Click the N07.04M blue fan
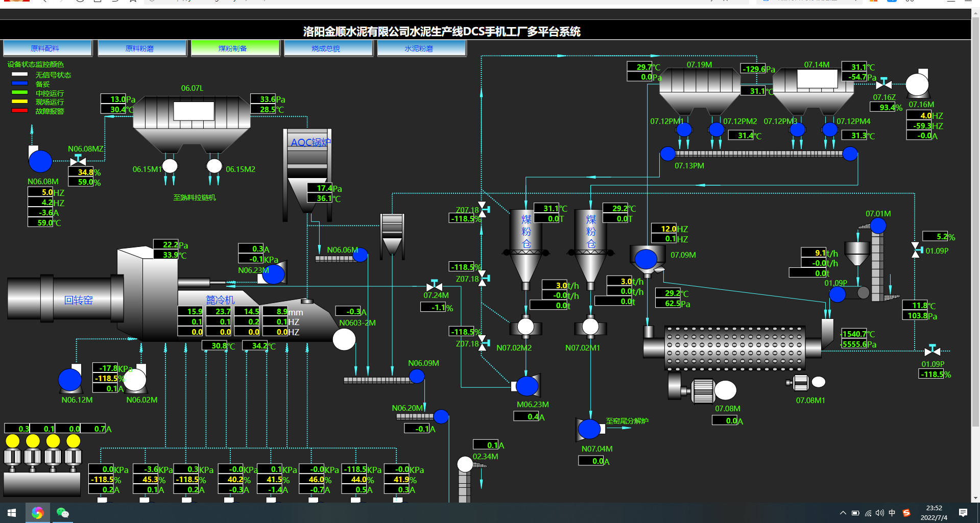 point(589,429)
